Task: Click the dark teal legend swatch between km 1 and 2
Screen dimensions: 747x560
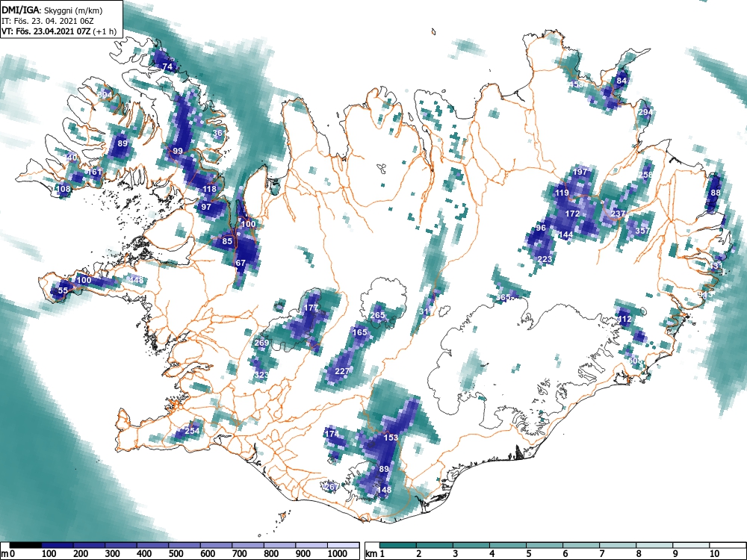Action: (398, 545)
